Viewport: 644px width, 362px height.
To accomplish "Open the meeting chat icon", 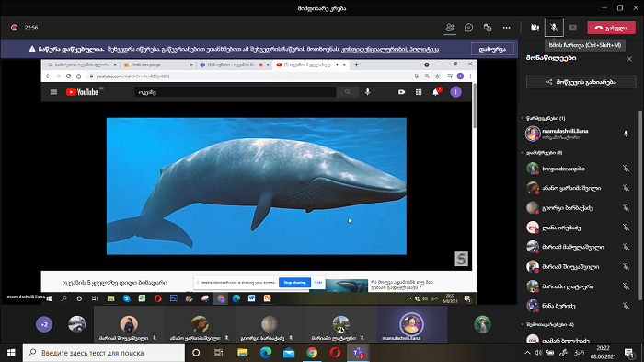I will click(468, 28).
